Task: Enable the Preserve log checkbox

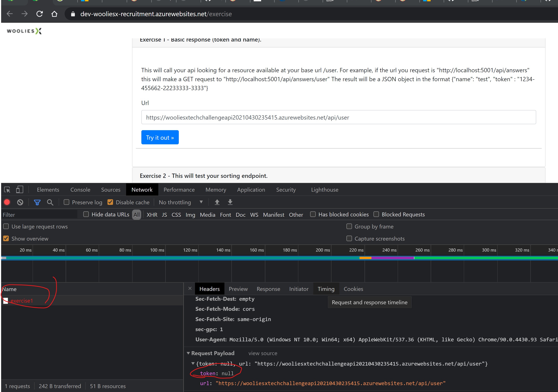Action: 67,202
